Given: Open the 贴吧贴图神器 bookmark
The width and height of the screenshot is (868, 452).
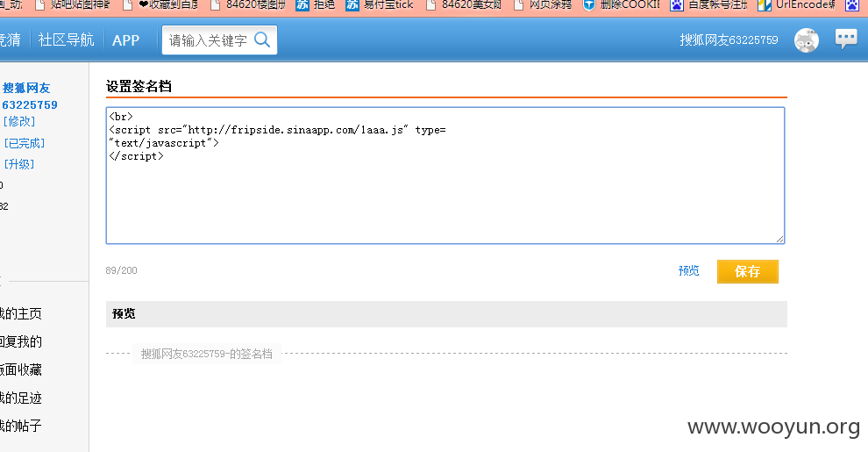Looking at the screenshot, I should 73,5.
